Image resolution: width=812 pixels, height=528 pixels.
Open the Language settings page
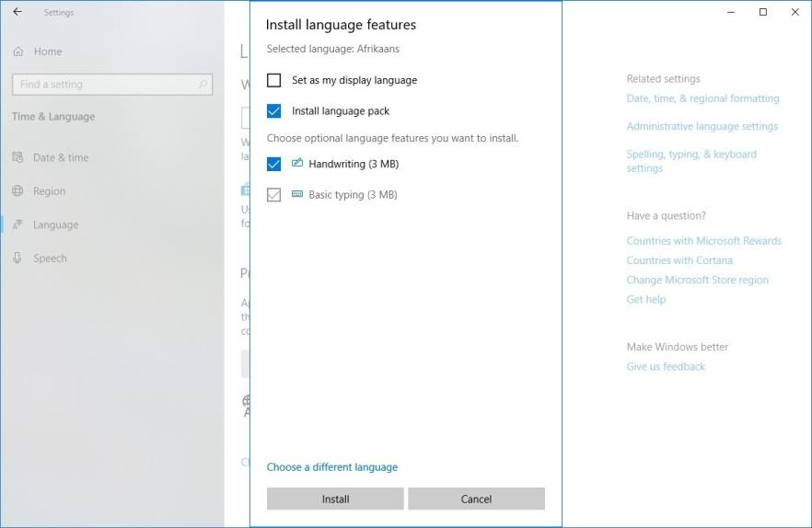pyautogui.click(x=55, y=224)
